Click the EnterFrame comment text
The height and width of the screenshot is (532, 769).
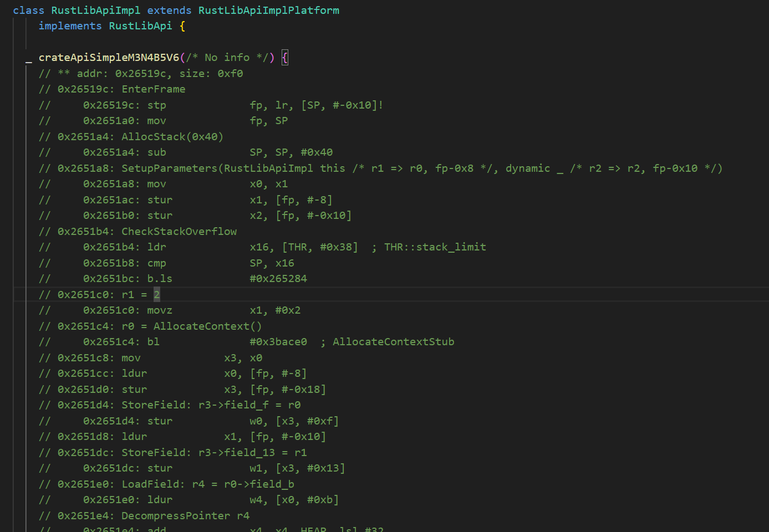point(153,89)
